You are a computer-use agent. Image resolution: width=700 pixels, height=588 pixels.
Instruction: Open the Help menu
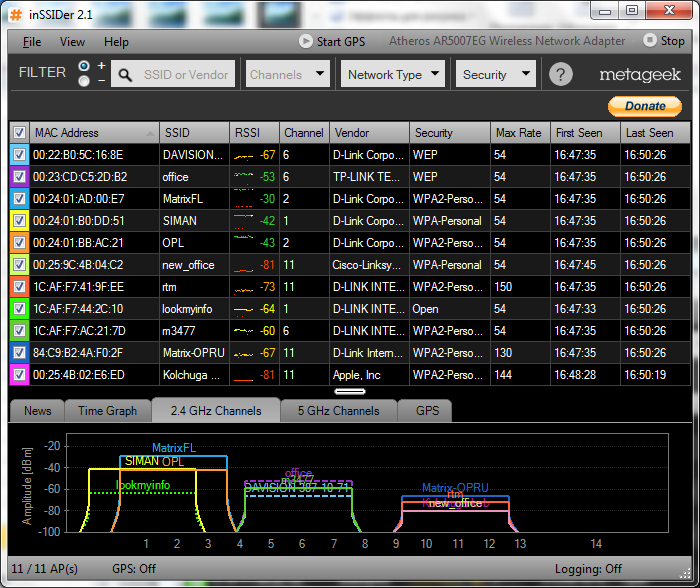pos(116,42)
